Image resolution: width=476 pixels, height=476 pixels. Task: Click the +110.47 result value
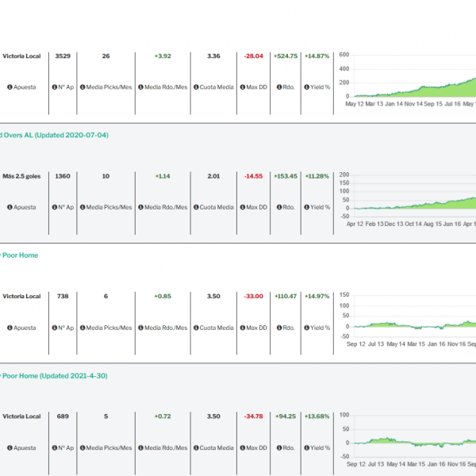286,296
